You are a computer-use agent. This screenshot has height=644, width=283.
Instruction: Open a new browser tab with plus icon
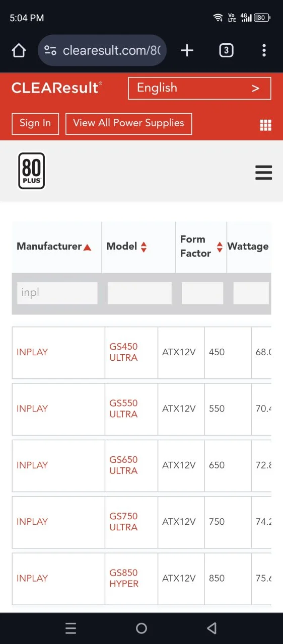click(187, 50)
